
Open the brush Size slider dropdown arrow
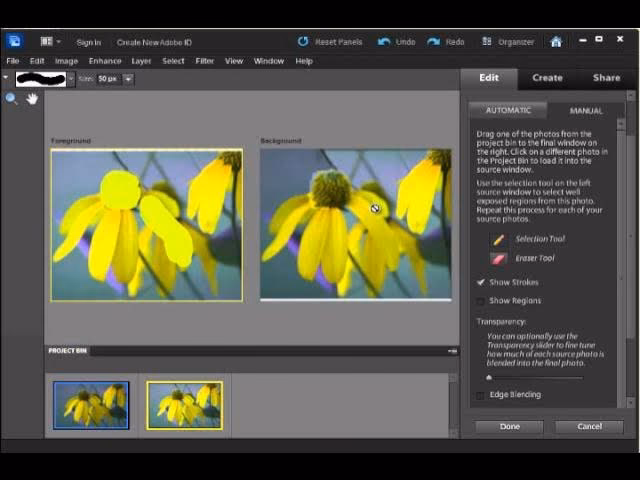128,79
